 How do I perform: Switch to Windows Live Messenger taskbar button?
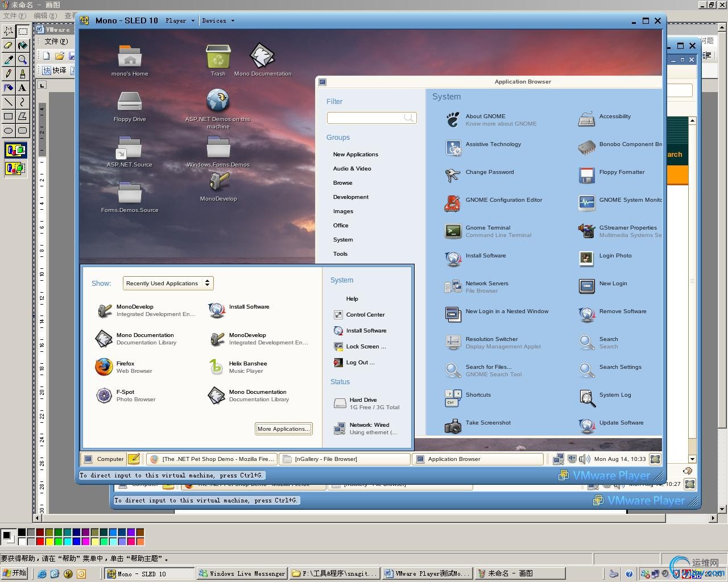coord(242,573)
